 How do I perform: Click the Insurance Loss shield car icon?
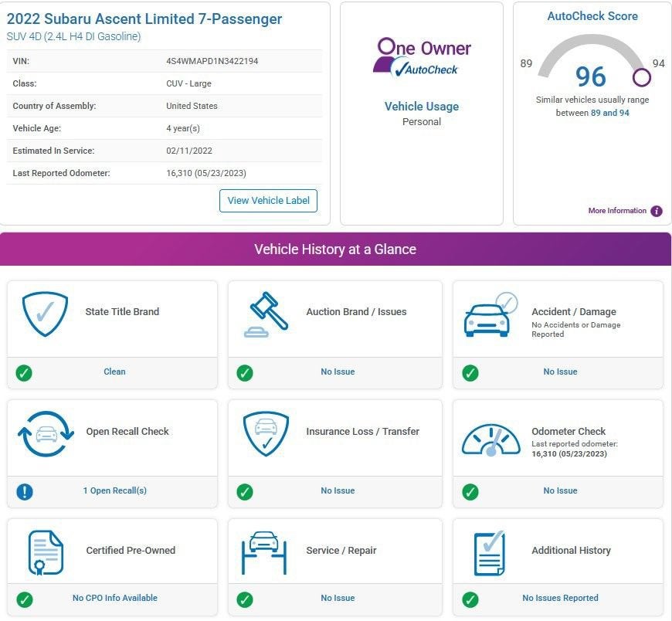(x=266, y=434)
